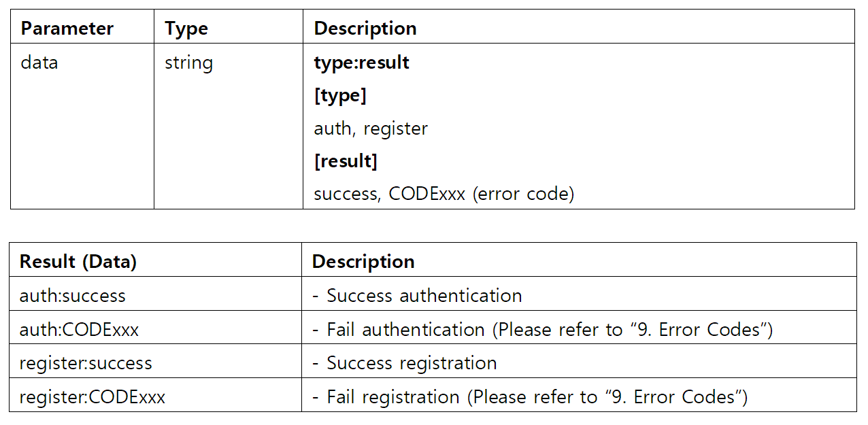Screen dimensions: 868x425
Task: Select the string type cell
Action: 188,63
